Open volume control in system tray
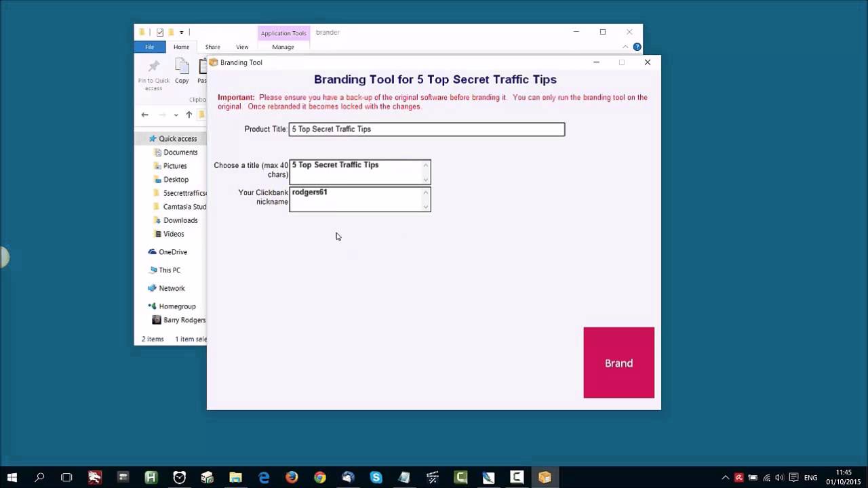The width and height of the screenshot is (868, 488). pos(779,477)
